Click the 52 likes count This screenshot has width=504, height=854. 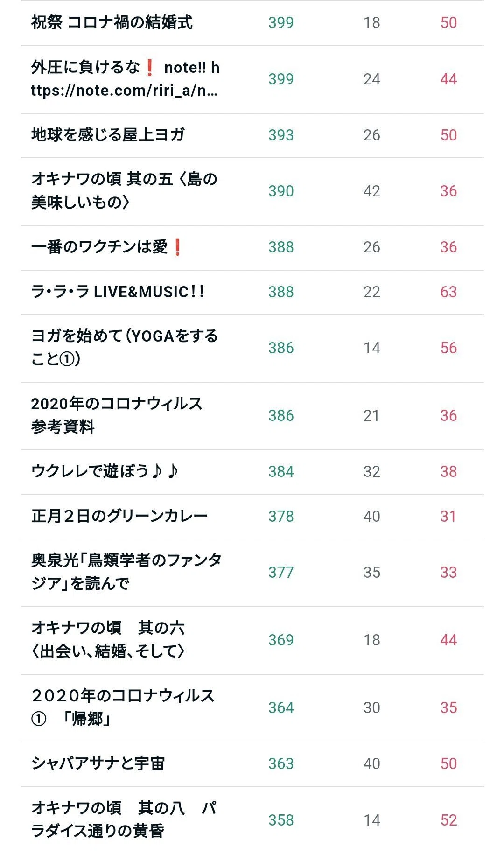(448, 820)
